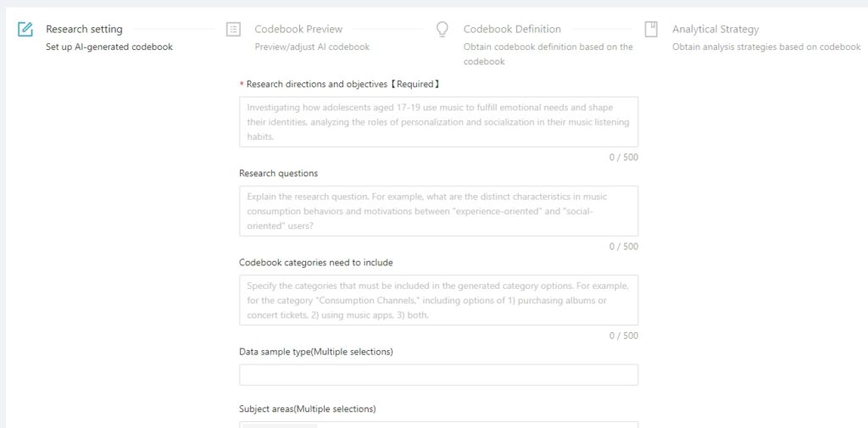Open the Codebook Definition step

pos(512,30)
